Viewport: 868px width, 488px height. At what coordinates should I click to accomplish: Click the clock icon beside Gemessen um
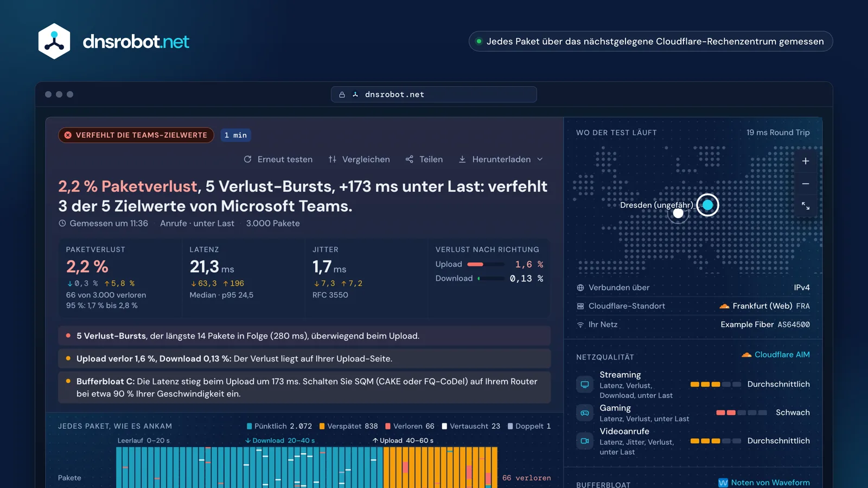tap(62, 223)
